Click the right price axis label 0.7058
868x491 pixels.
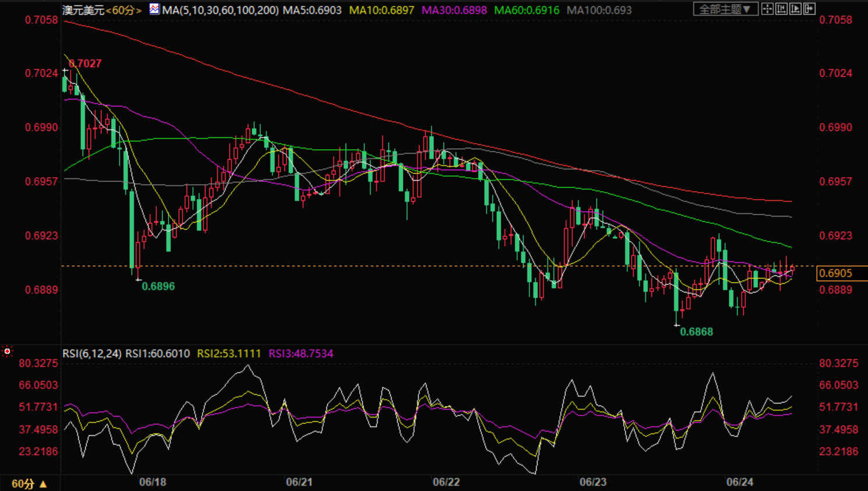click(x=836, y=20)
